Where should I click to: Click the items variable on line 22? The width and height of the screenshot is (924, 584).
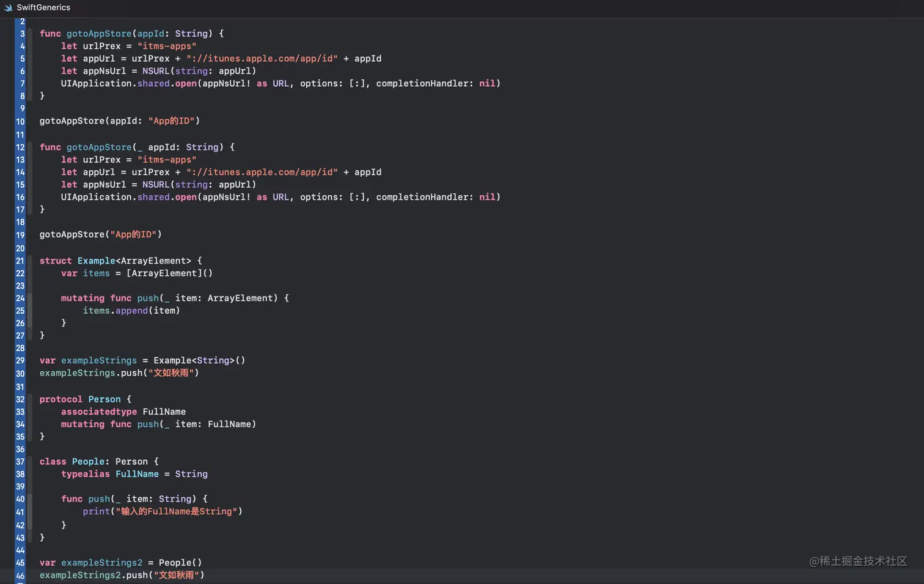click(97, 273)
